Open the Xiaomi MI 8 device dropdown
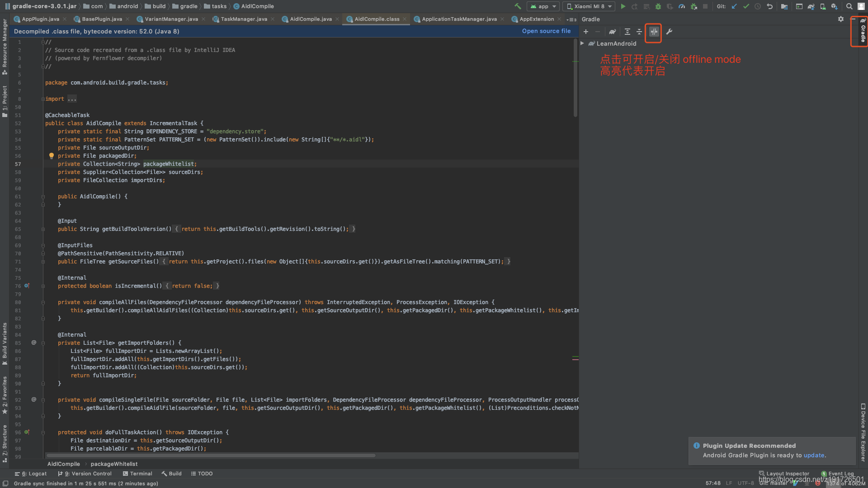868x488 pixels. pyautogui.click(x=589, y=6)
